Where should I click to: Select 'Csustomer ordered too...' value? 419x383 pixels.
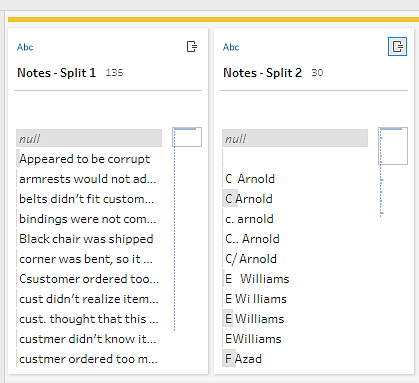pyautogui.click(x=89, y=279)
